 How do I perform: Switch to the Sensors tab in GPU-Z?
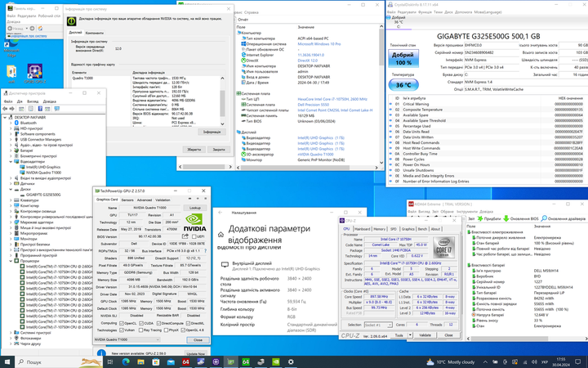tap(127, 200)
